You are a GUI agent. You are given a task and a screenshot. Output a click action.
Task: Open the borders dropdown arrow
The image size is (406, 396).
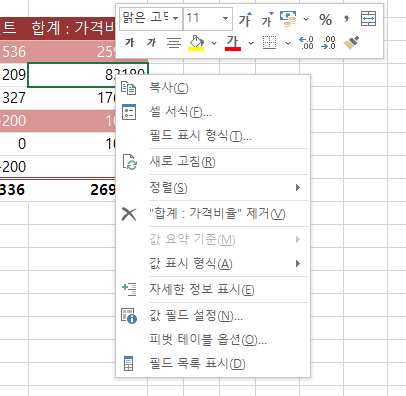click(x=288, y=43)
